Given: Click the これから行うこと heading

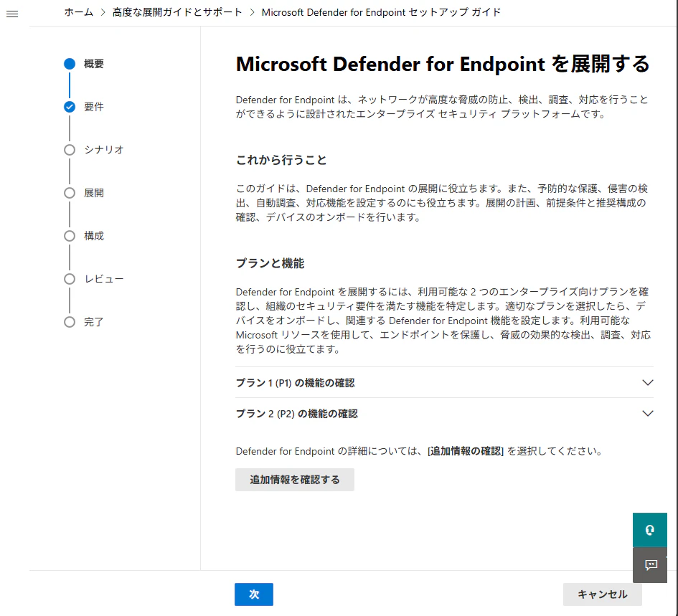Looking at the screenshot, I should [x=281, y=160].
